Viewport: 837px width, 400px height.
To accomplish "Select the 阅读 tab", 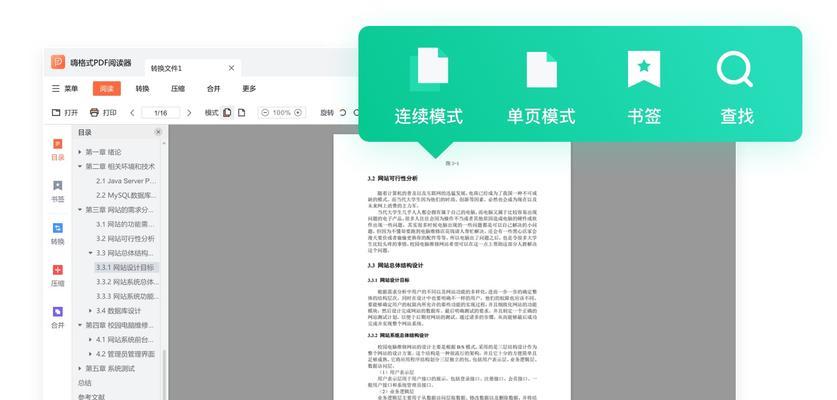I will point(107,89).
